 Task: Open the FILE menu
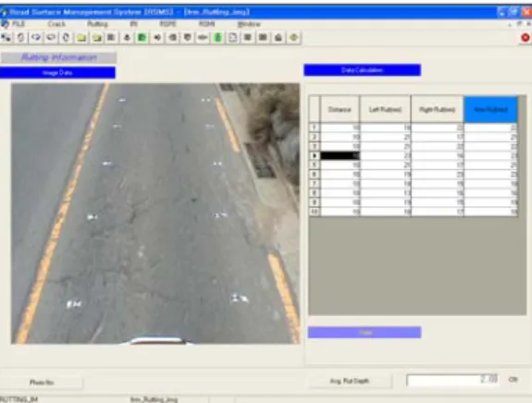[19, 24]
